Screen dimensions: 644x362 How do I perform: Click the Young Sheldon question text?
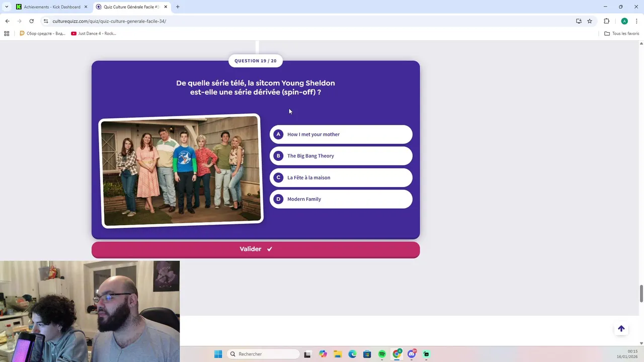(256, 87)
